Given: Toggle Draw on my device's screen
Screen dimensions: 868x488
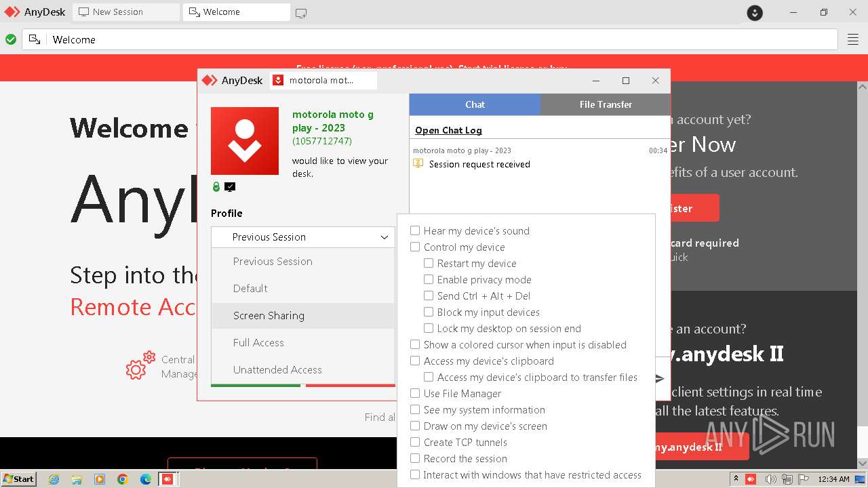Looking at the screenshot, I should [x=415, y=426].
